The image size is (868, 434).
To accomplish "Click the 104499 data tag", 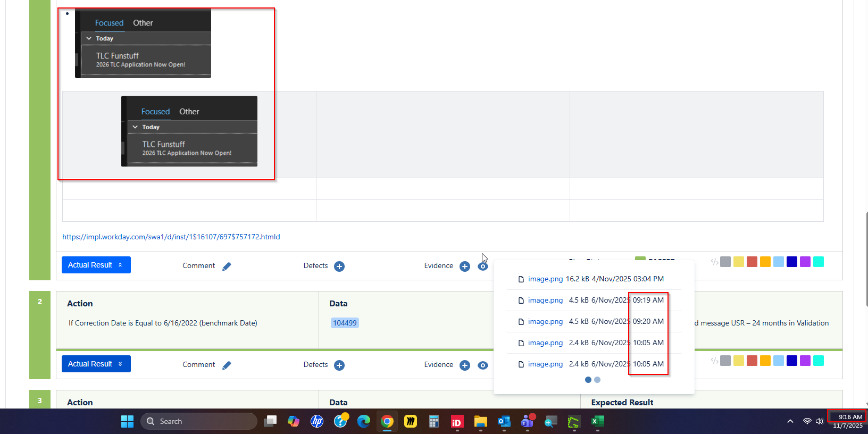I will coord(345,323).
